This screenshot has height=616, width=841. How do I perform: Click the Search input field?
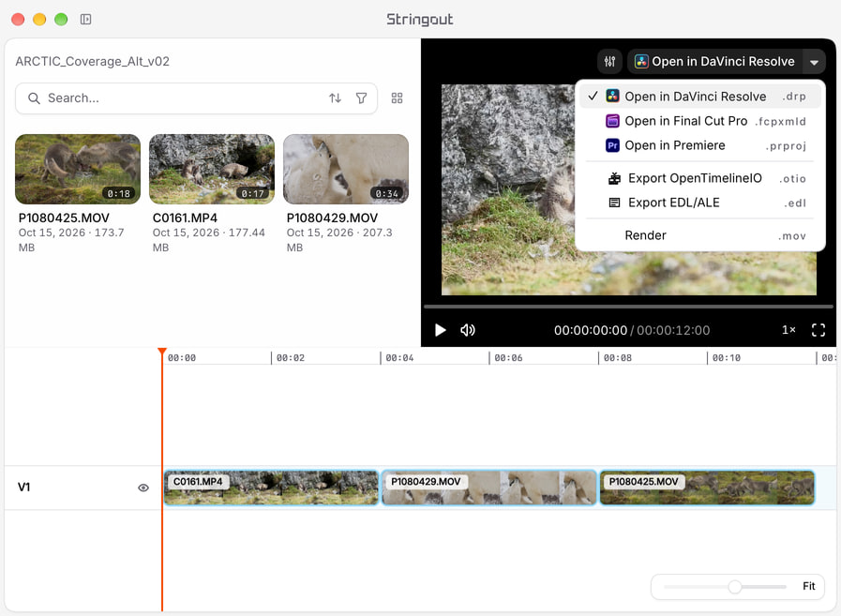[196, 98]
